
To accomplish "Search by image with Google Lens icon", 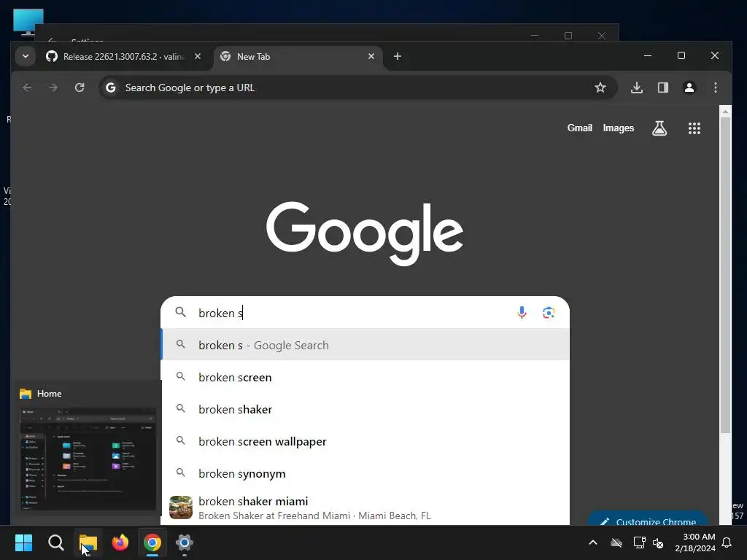I will [549, 313].
